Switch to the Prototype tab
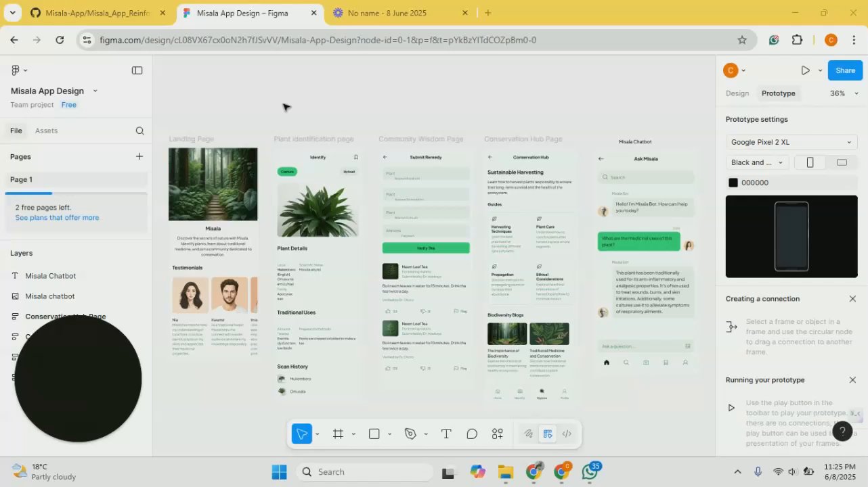 click(x=779, y=93)
